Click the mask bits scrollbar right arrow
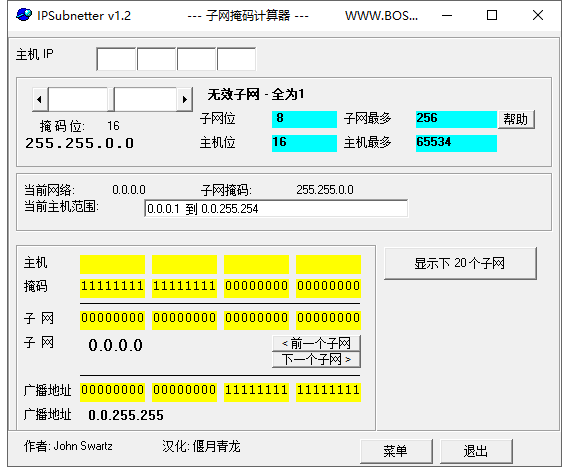569x474 pixels. (184, 99)
